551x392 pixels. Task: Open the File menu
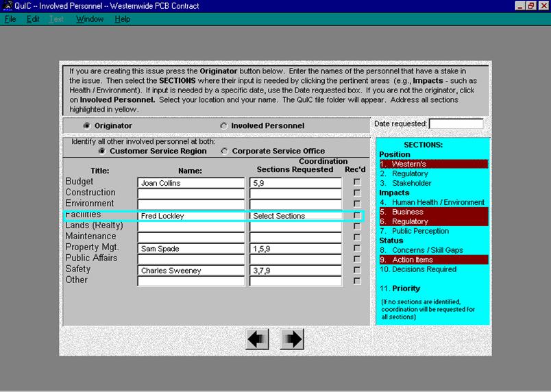tap(10, 19)
